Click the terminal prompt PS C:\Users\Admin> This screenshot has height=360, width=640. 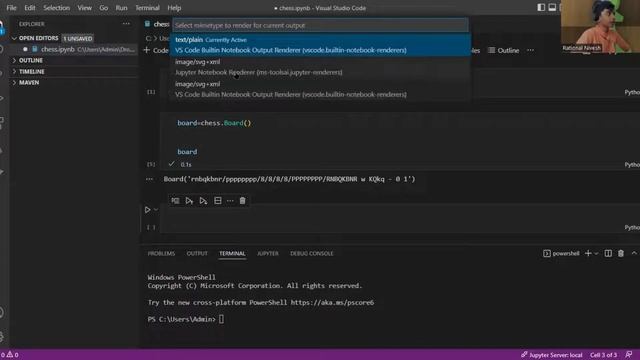[x=182, y=319]
